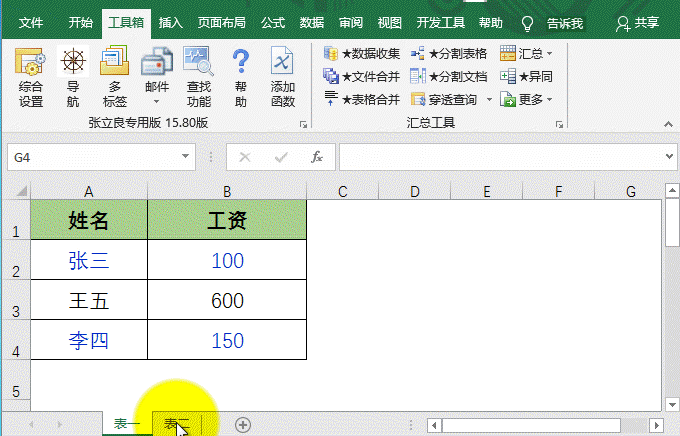This screenshot has height=436, width=680.
Task: Select cell B3 containing 600
Action: (x=227, y=300)
